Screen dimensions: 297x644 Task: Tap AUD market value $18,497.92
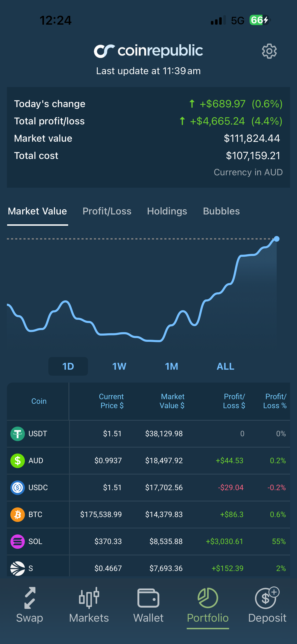click(164, 461)
